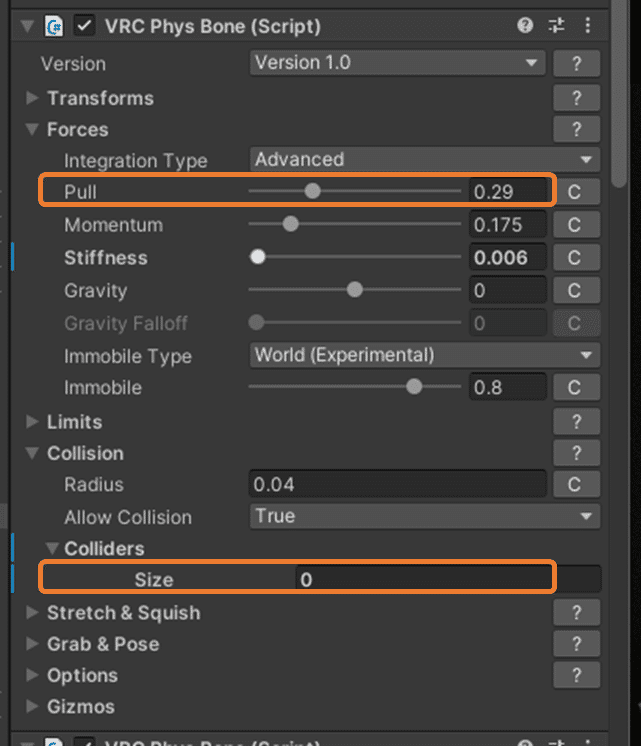The width and height of the screenshot is (641, 746).
Task: Open the Integration Type dropdown
Action: pos(424,159)
